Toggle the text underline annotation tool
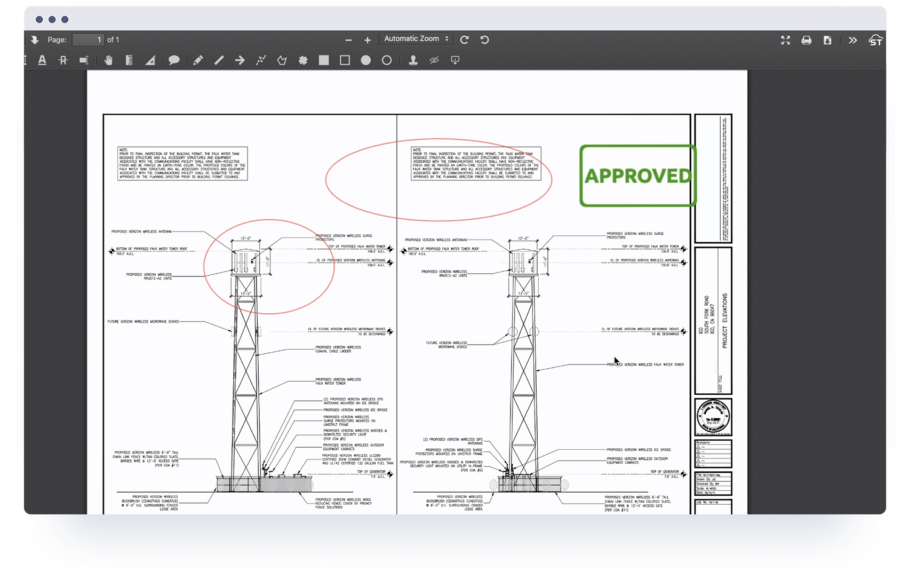Screen dimensions: 917x588 pyautogui.click(x=42, y=60)
